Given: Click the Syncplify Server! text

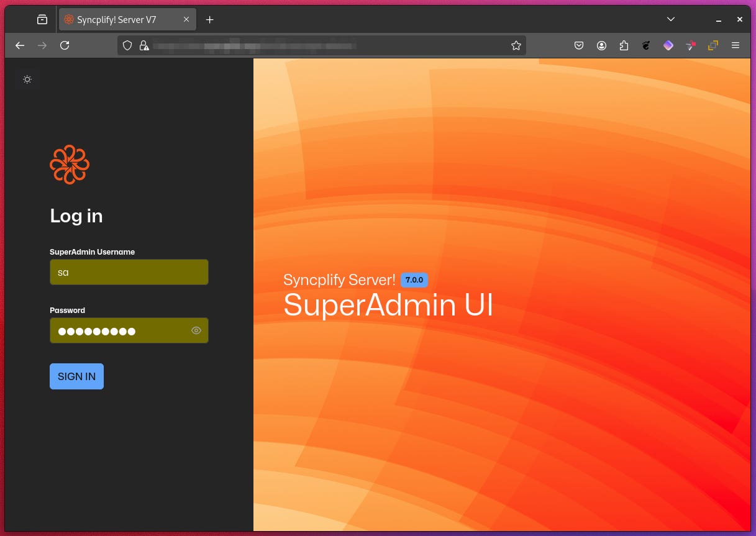Looking at the screenshot, I should click(339, 280).
